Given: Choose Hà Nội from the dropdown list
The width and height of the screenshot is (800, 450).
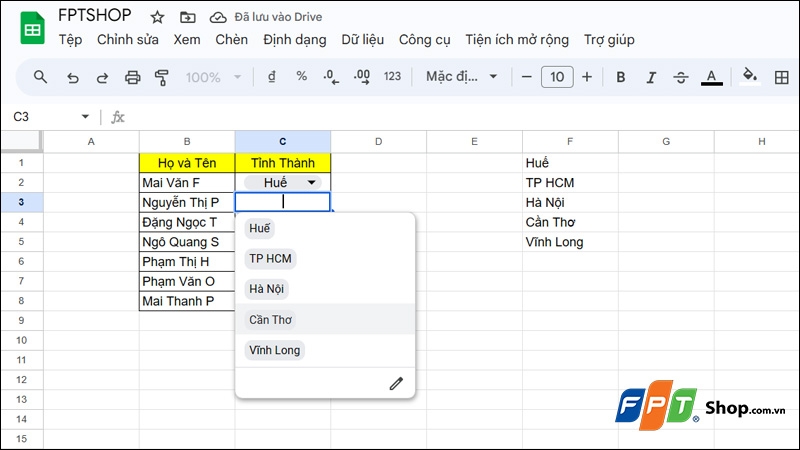Looking at the screenshot, I should coord(266,289).
